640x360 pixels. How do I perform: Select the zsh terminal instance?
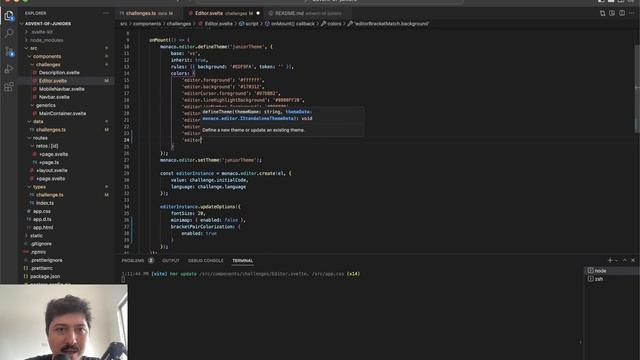point(612,279)
